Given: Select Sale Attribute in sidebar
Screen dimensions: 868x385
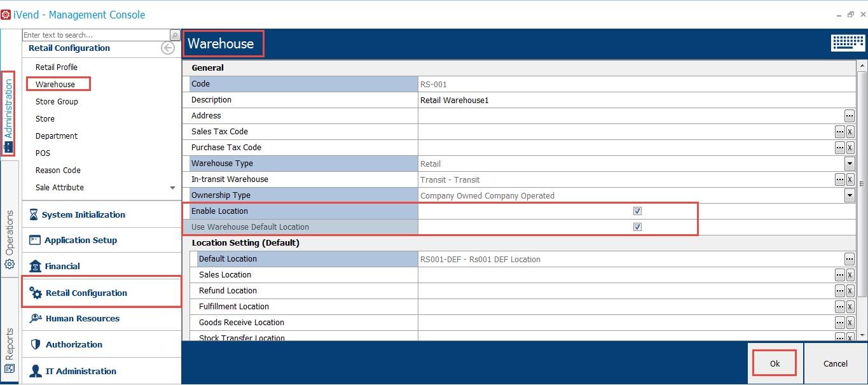Looking at the screenshot, I should pos(60,188).
